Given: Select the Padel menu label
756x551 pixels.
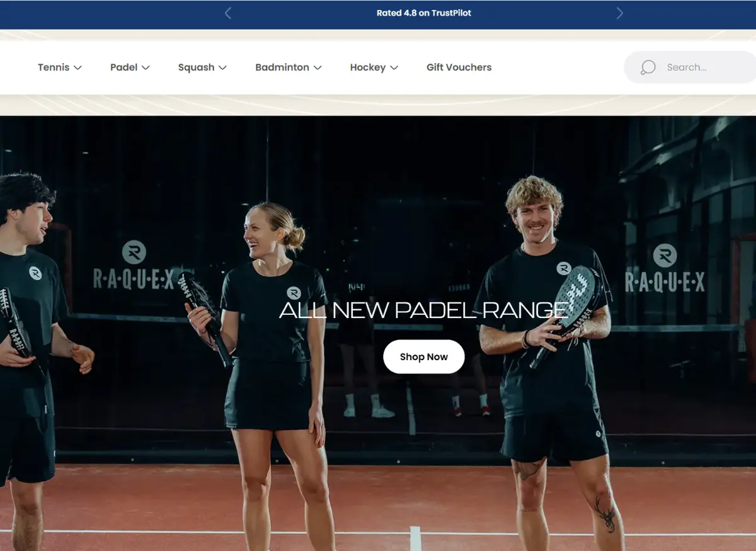Looking at the screenshot, I should tap(123, 67).
